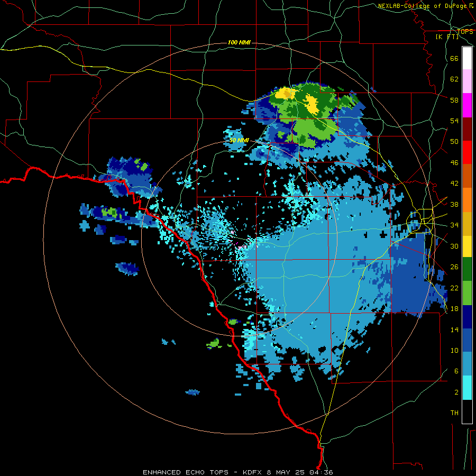Click the 100 NMI range ring label
Screen dimensions: 476x476
point(239,42)
